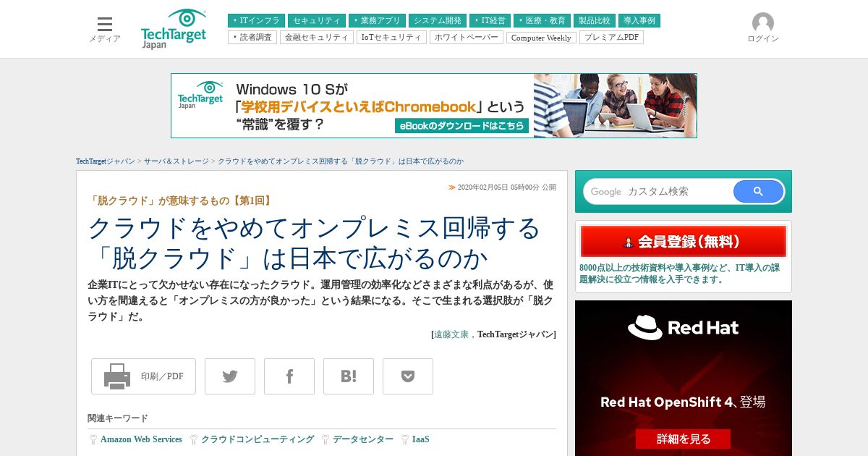Click サーバ&ストレージ breadcrumb link
The height and width of the screenshot is (456, 868).
point(176,161)
